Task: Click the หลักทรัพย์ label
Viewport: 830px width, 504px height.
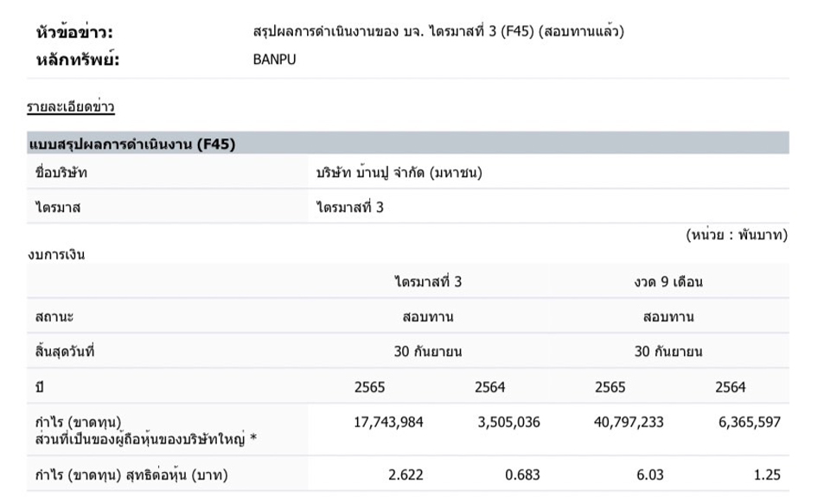Action: [x=76, y=60]
